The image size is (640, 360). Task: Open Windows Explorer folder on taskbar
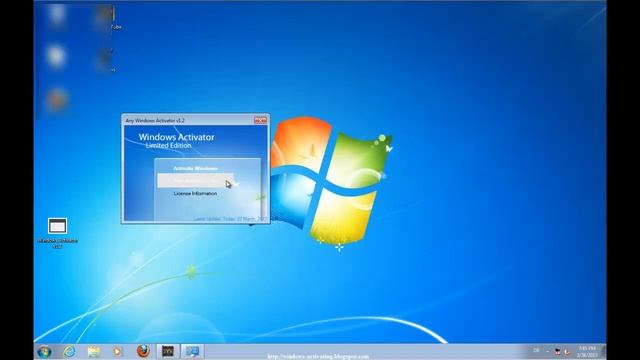(93, 351)
